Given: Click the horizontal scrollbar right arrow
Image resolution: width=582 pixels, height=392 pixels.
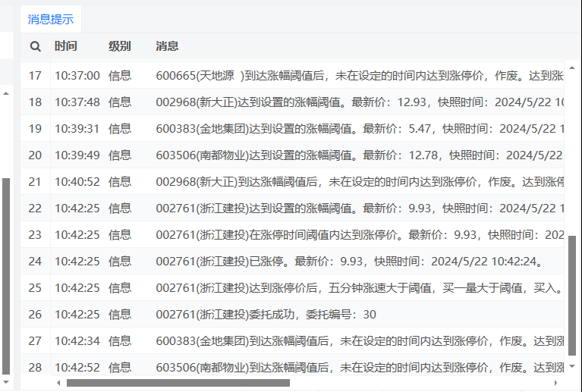Looking at the screenshot, I should pos(555,383).
